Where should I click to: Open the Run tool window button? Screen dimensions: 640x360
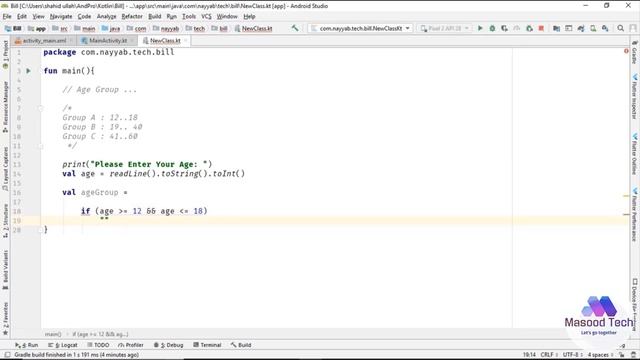27,345
